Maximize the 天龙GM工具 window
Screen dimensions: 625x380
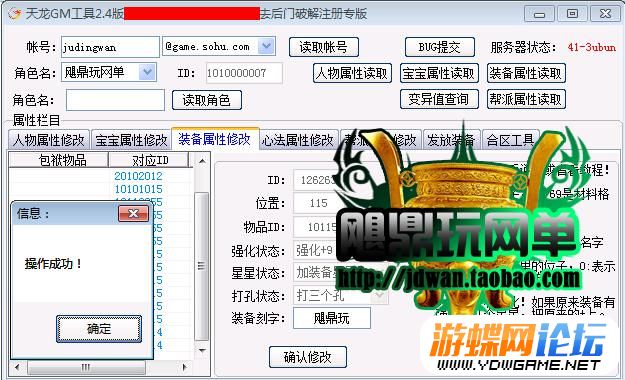(572, 14)
